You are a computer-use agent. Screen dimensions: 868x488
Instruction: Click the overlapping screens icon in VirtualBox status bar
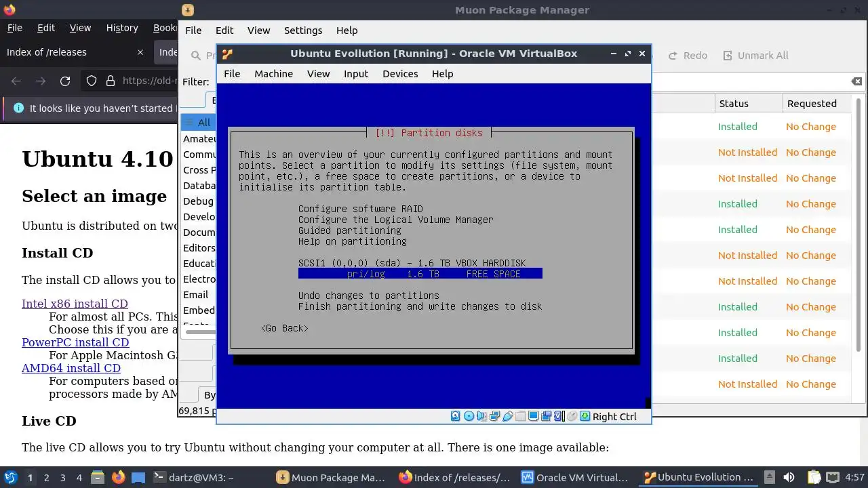546,416
